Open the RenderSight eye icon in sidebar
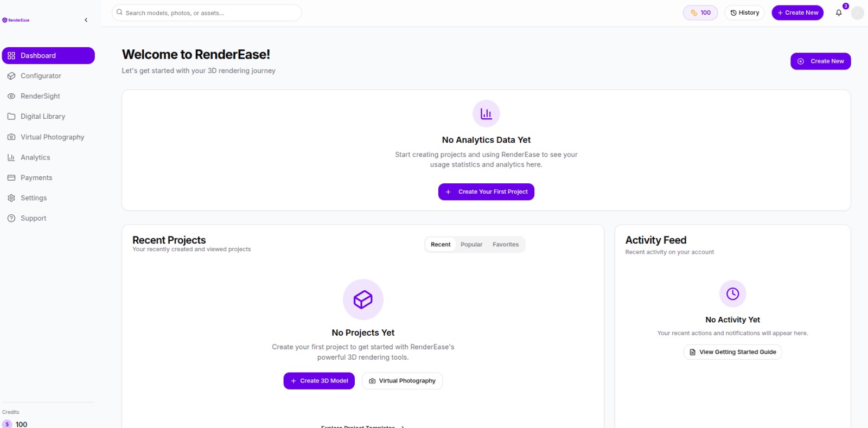Viewport: 868px width, 428px height. (x=11, y=96)
